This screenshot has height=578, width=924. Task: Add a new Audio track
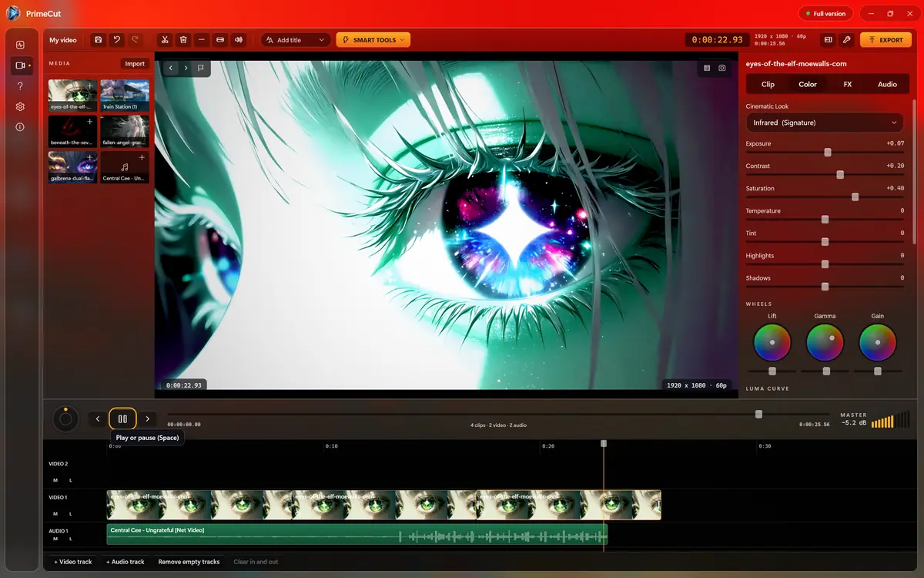click(126, 562)
